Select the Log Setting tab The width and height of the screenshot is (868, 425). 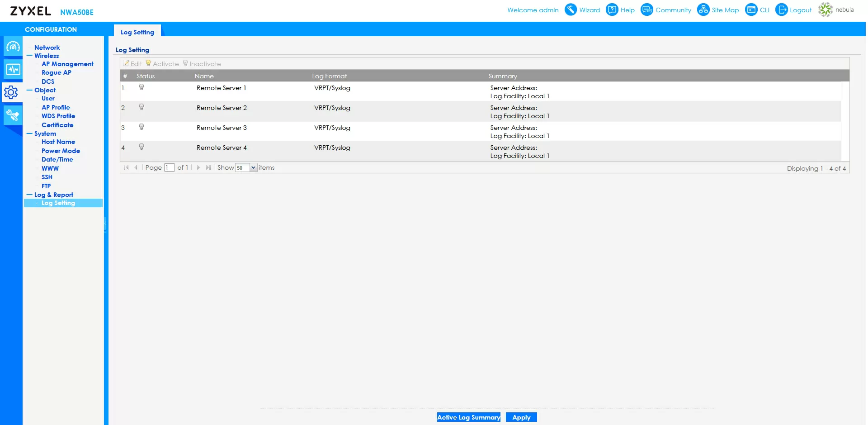click(x=137, y=32)
